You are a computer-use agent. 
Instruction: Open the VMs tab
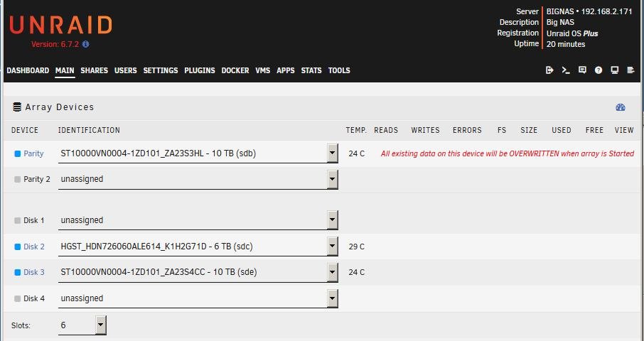tap(263, 70)
